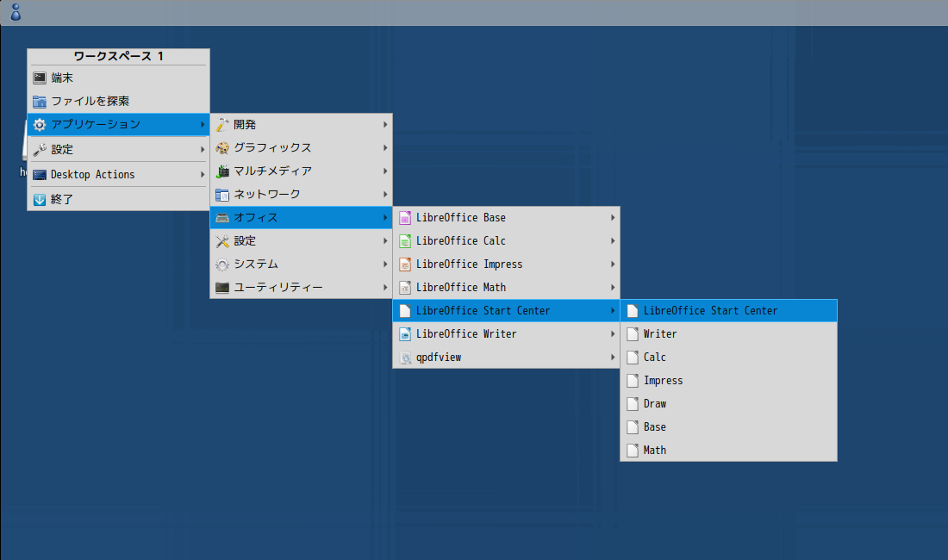Choose Math in Start Center submenu

[728, 450]
